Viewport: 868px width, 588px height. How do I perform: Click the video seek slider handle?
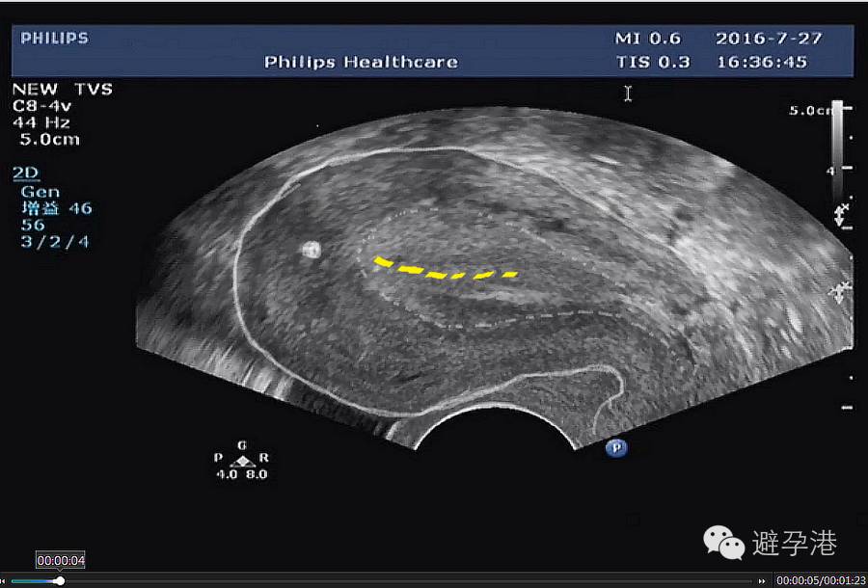tap(60, 581)
